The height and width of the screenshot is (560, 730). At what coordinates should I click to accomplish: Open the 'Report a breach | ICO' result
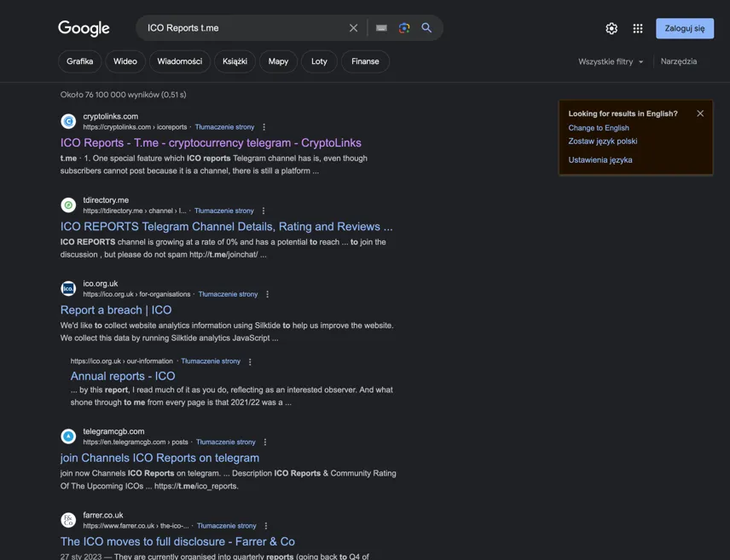click(116, 310)
